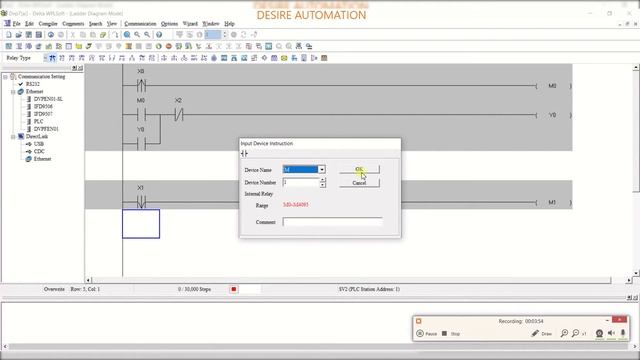This screenshot has width=640, height=360.
Task: Collapse the Ethernet node under Communication Setting
Action: click(13, 92)
